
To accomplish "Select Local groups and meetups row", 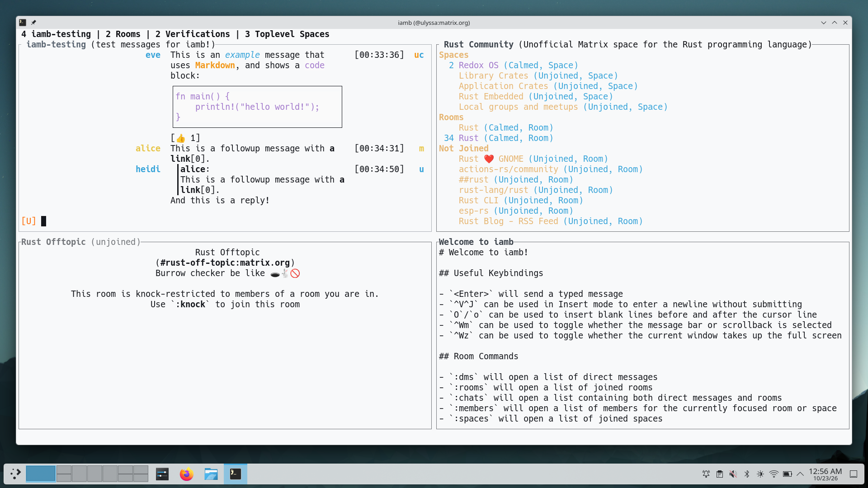I will pyautogui.click(x=563, y=107).
